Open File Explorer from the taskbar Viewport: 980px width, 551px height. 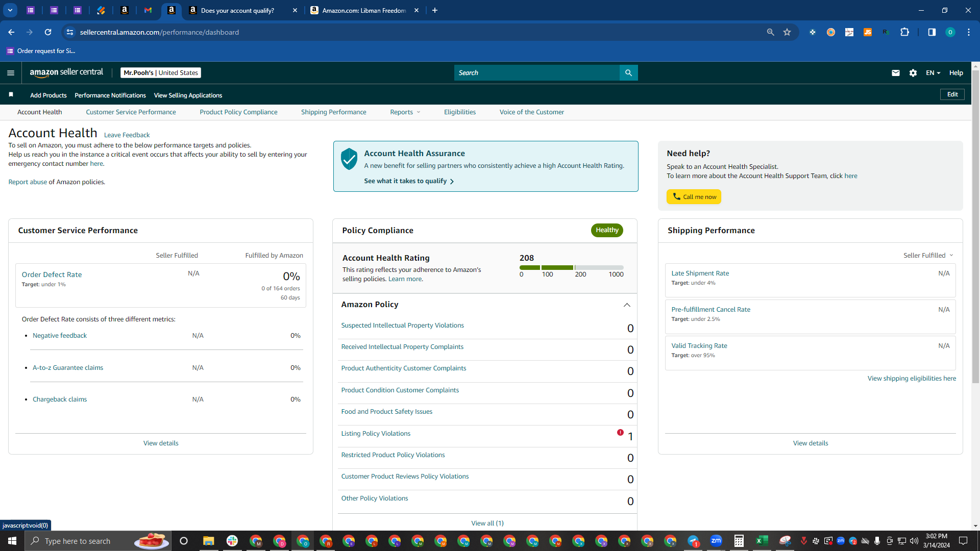pyautogui.click(x=208, y=541)
